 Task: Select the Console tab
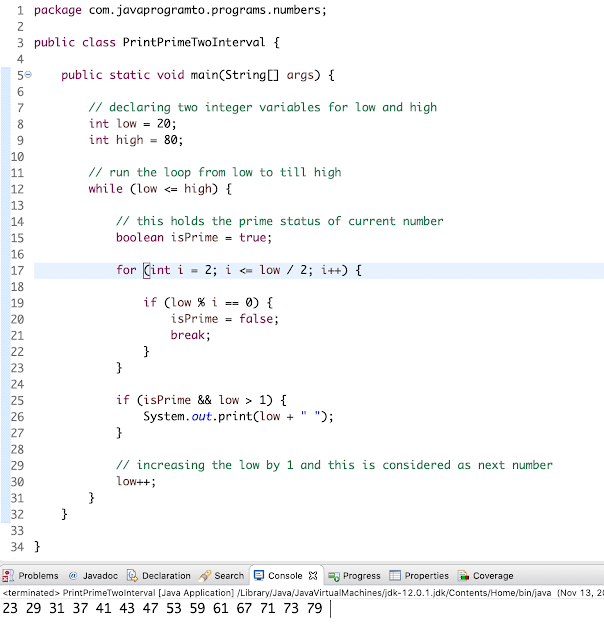(286, 575)
